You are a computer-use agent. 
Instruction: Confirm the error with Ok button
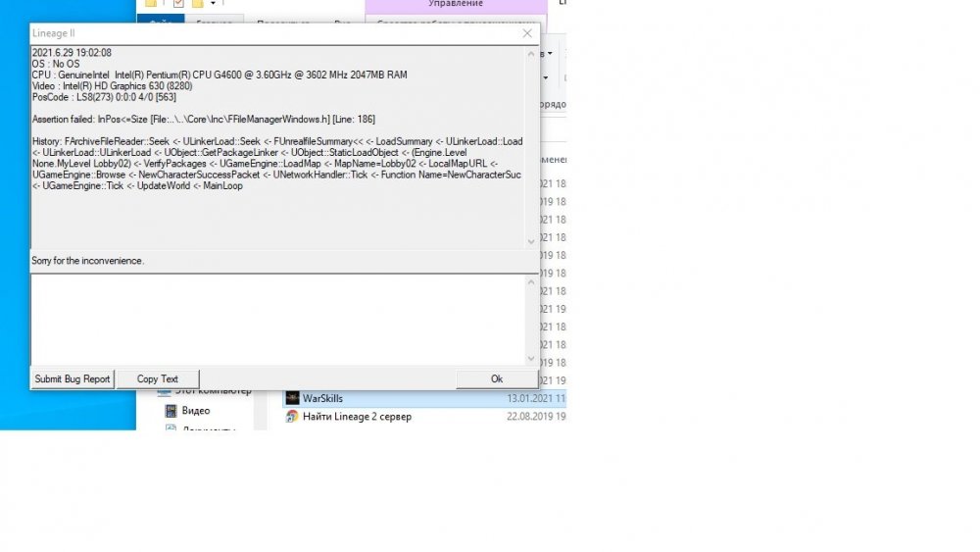[496, 379]
